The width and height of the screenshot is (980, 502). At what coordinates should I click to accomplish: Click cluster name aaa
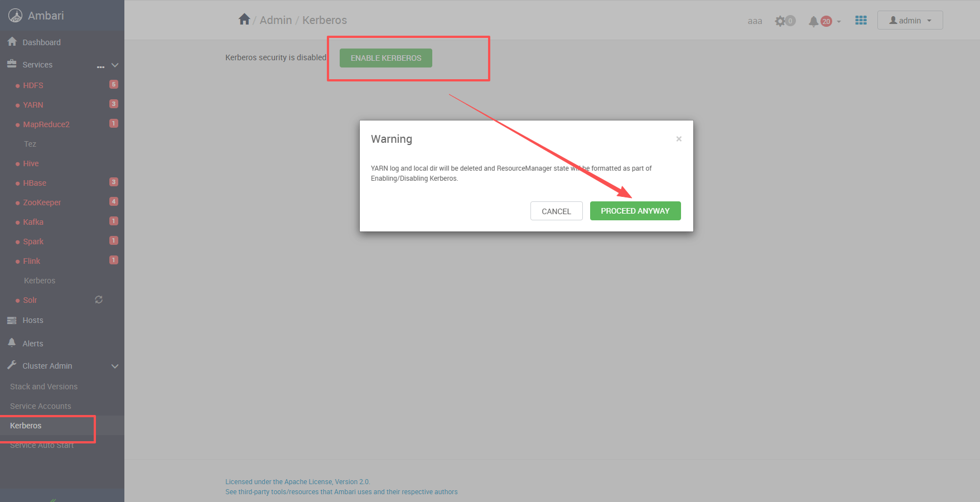pos(755,21)
